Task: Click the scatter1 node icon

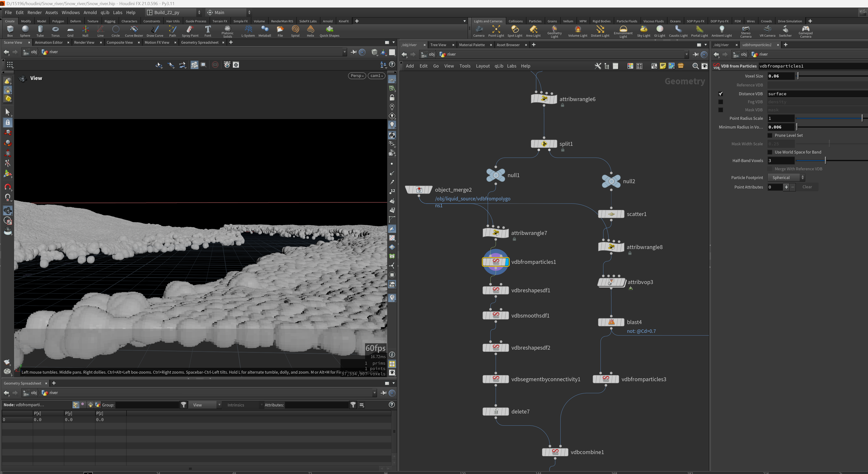Action: pyautogui.click(x=611, y=214)
